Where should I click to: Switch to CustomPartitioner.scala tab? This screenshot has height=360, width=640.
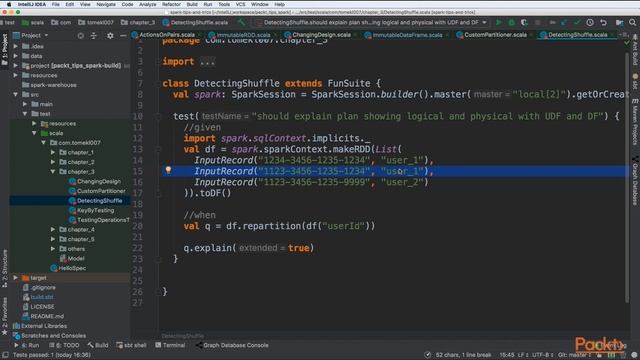coord(495,35)
